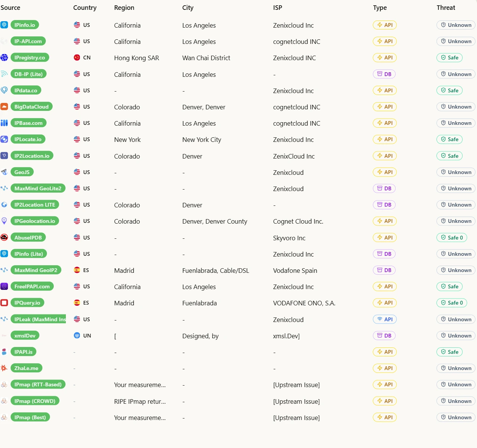The width and height of the screenshot is (477, 448).
Task: Open the MaxMind GeoLite2 source badge
Action: tap(38, 188)
